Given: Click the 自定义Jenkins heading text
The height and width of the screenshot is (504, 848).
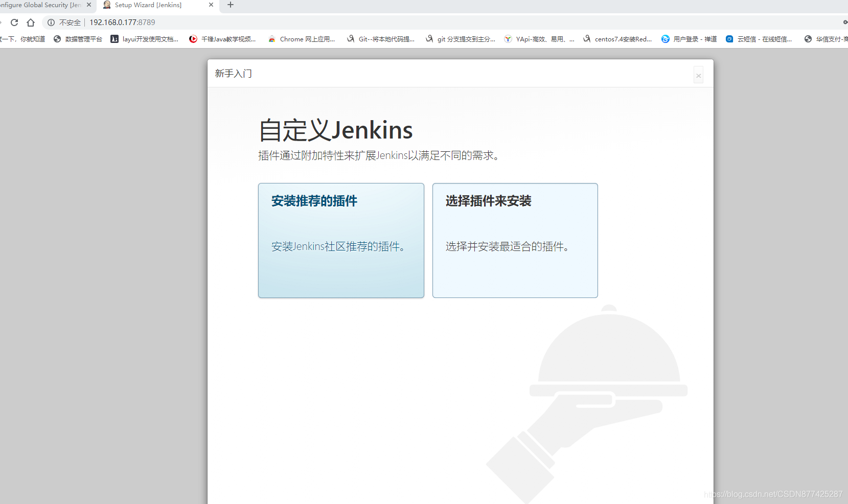Looking at the screenshot, I should coord(335,130).
